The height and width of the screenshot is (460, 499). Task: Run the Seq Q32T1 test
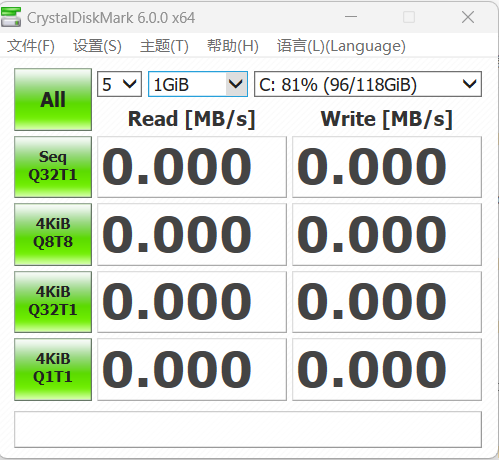click(53, 167)
